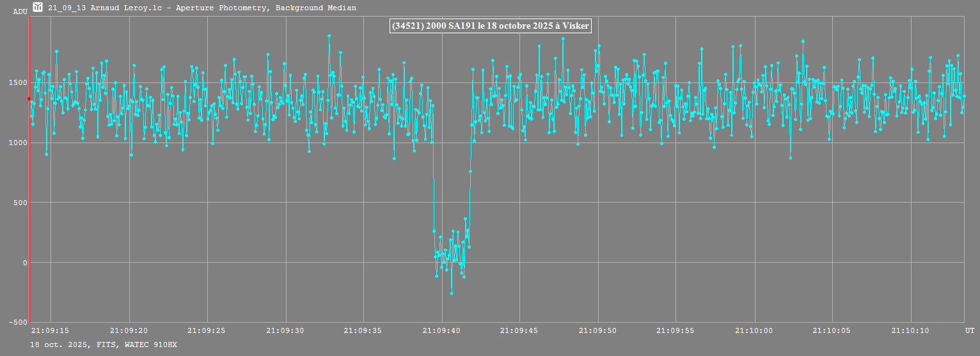The image size is (980, 356).
Task: Click the 1000 value on y-axis
Action: pyautogui.click(x=17, y=143)
